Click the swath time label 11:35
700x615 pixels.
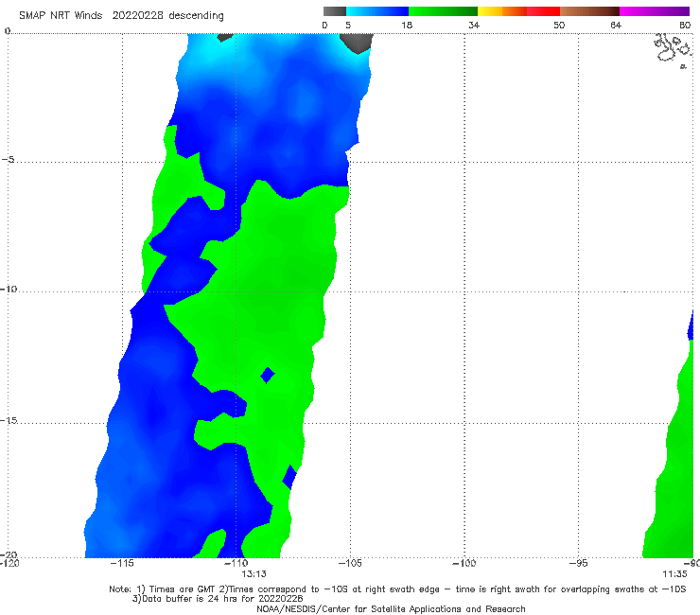[674, 574]
